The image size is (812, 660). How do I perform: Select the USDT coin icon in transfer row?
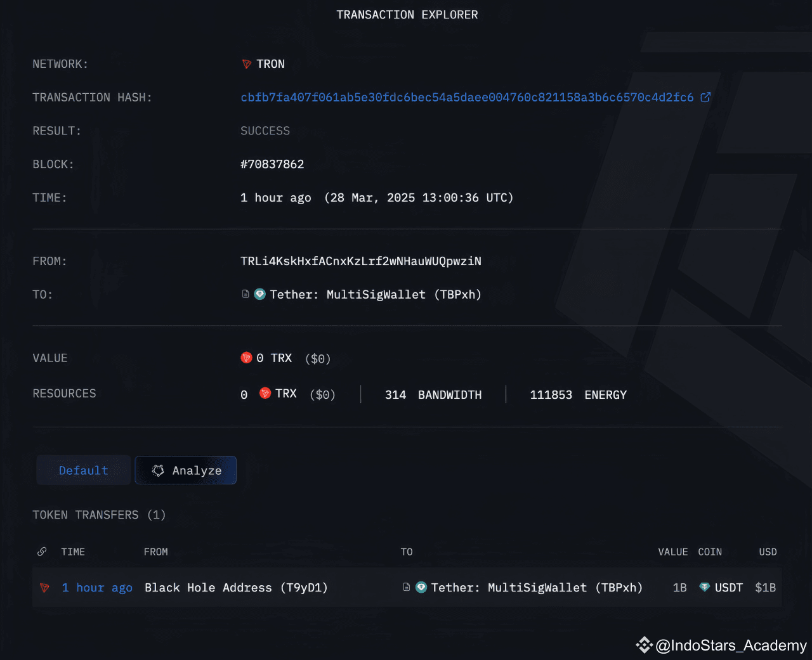(705, 587)
